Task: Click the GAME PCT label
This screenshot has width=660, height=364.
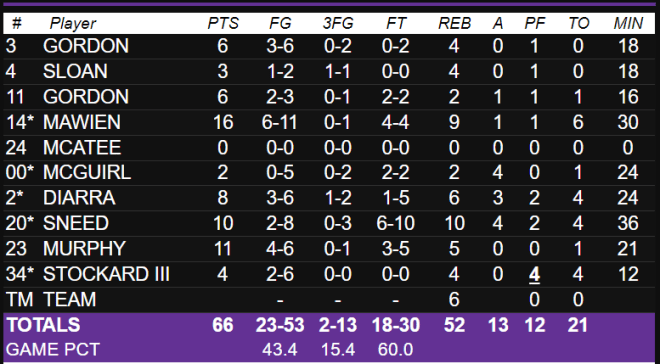Action: (x=53, y=349)
